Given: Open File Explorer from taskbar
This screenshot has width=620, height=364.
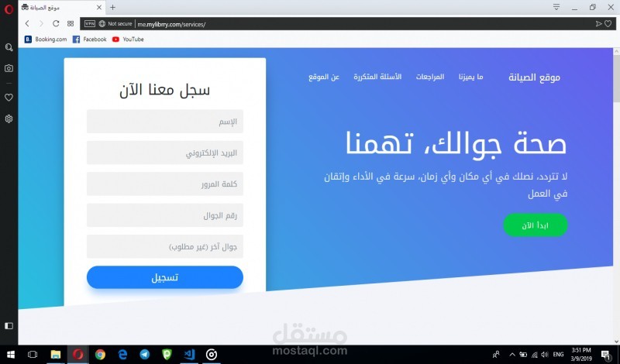Looking at the screenshot, I should click(56, 355).
